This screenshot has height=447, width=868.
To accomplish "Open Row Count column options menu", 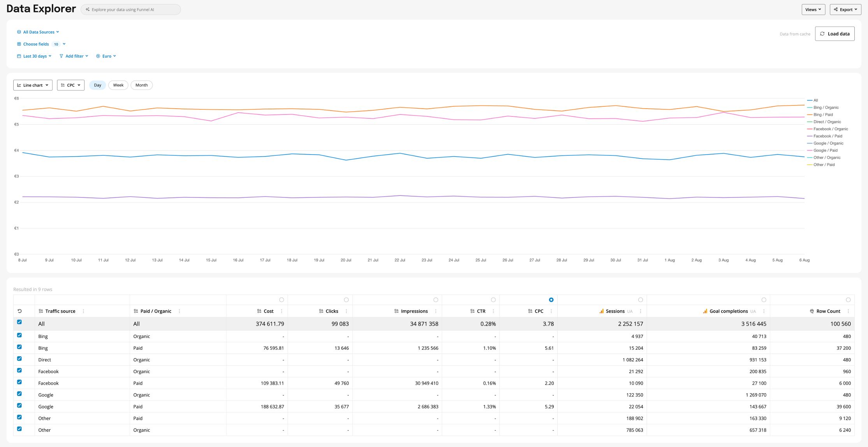I will 848,311.
